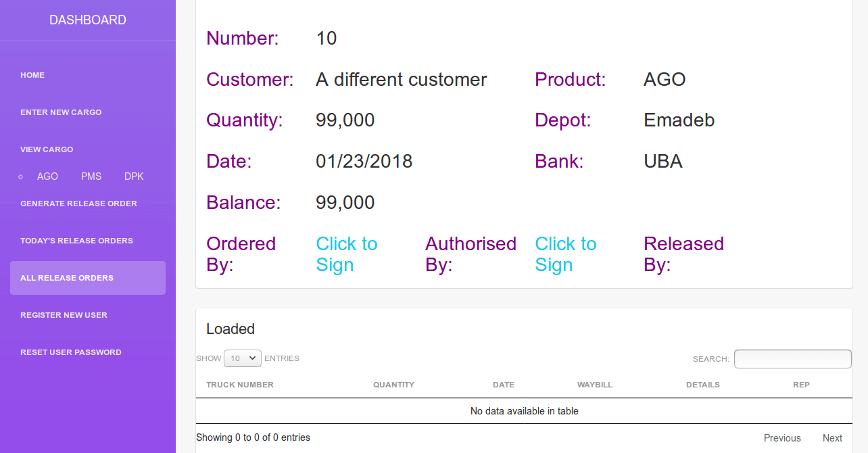Open Reset User Password page
The image size is (868, 453).
[x=71, y=352]
